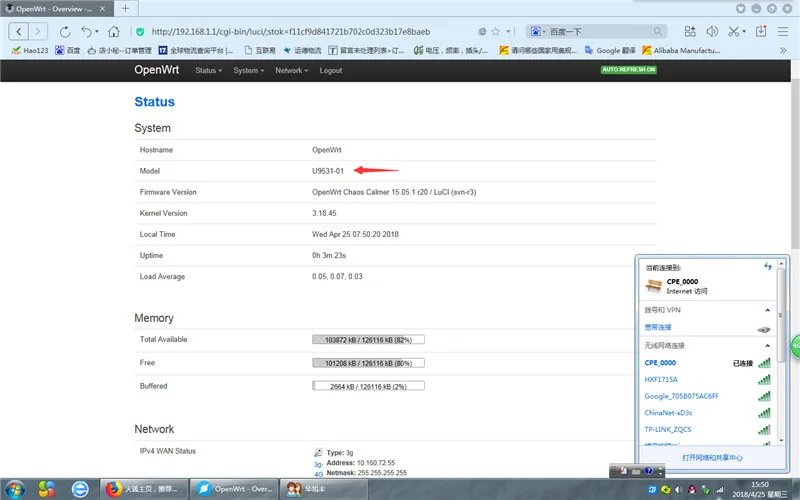
Task: Click the kernel version 3.18.45
Action: pyautogui.click(x=324, y=213)
